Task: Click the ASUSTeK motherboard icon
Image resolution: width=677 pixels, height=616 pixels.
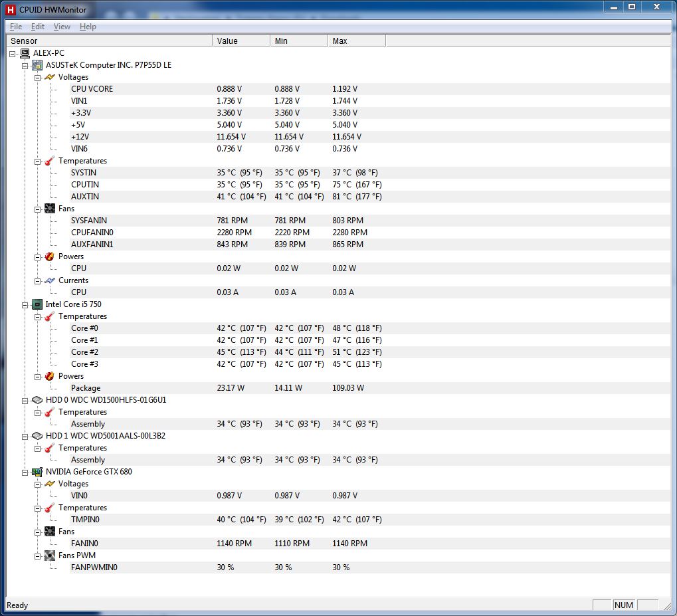Action: (38, 65)
